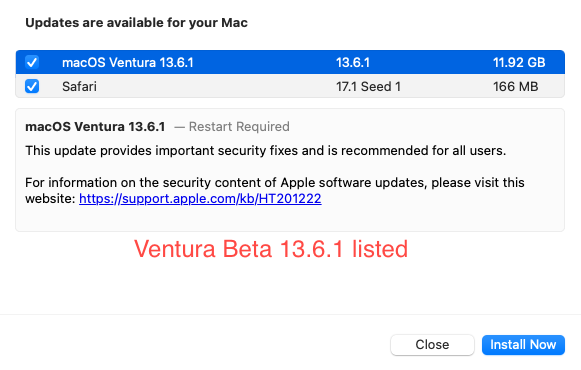Click the bold macOS Ventura 13.6.1 description heading
581x370 pixels.
pyautogui.click(x=95, y=127)
